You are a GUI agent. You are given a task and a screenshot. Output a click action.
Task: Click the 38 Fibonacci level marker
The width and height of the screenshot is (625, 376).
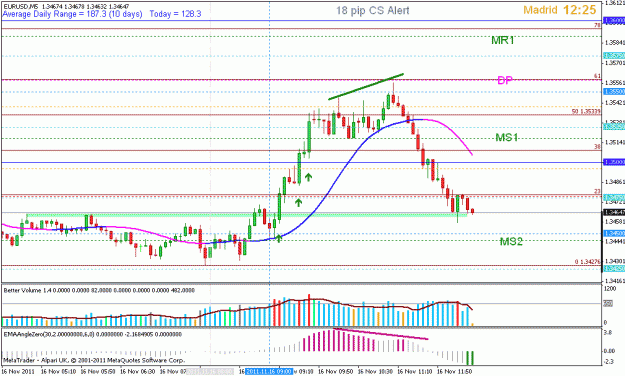tap(597, 147)
